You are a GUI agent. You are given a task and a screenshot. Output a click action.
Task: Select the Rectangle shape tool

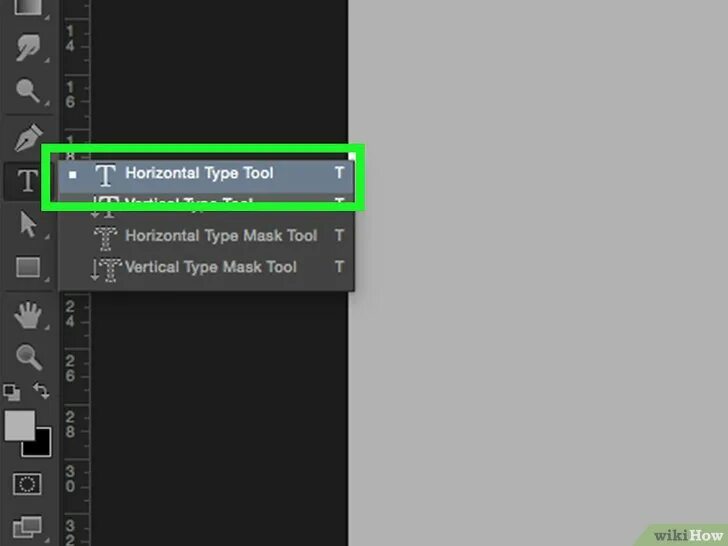coord(28,267)
